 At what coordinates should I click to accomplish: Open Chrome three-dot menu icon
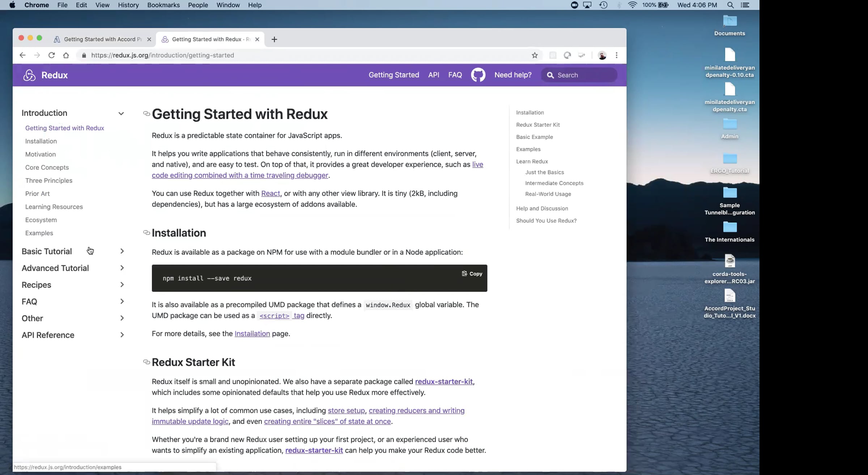617,55
